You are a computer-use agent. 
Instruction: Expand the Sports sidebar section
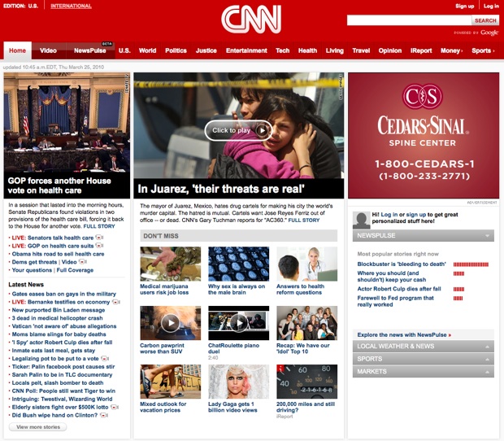point(488,359)
